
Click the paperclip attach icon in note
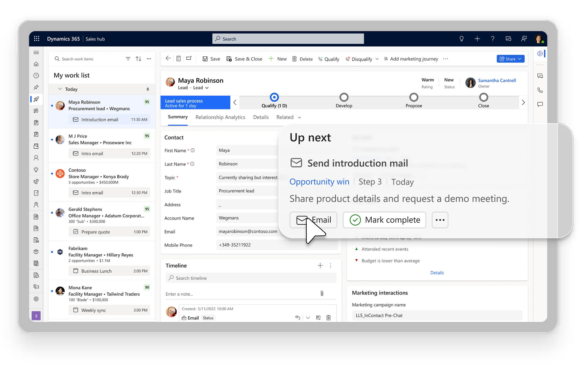322,293
